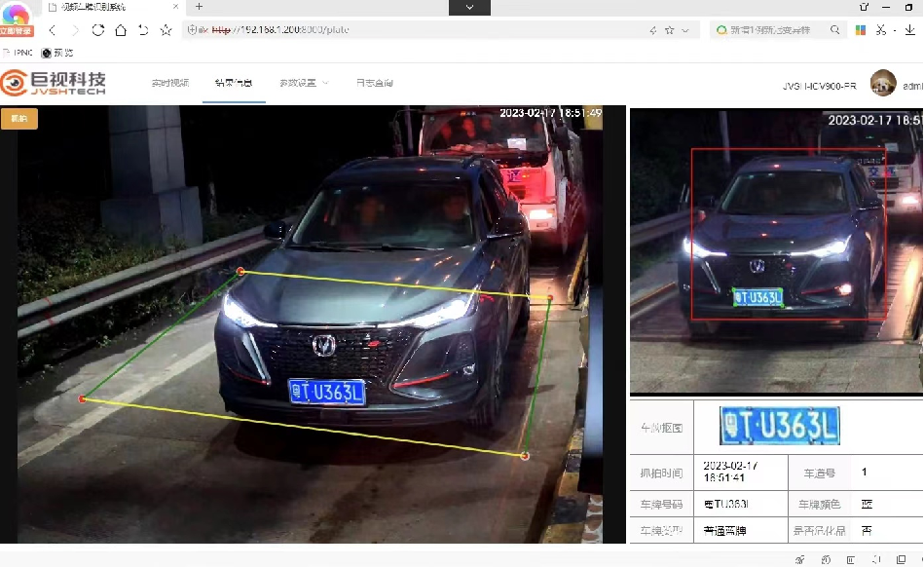Open a new browser tab with plus
The width and height of the screenshot is (924, 568).
[200, 7]
